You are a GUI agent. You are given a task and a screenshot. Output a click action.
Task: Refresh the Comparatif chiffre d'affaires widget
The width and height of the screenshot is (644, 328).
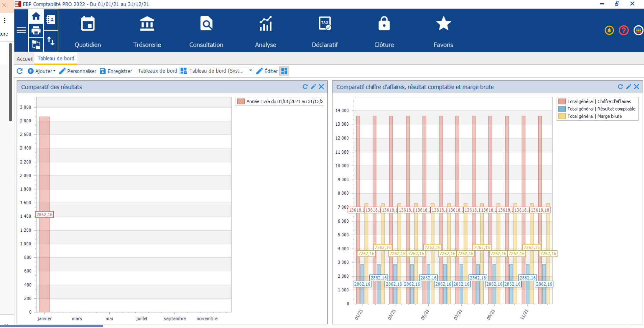pos(621,87)
